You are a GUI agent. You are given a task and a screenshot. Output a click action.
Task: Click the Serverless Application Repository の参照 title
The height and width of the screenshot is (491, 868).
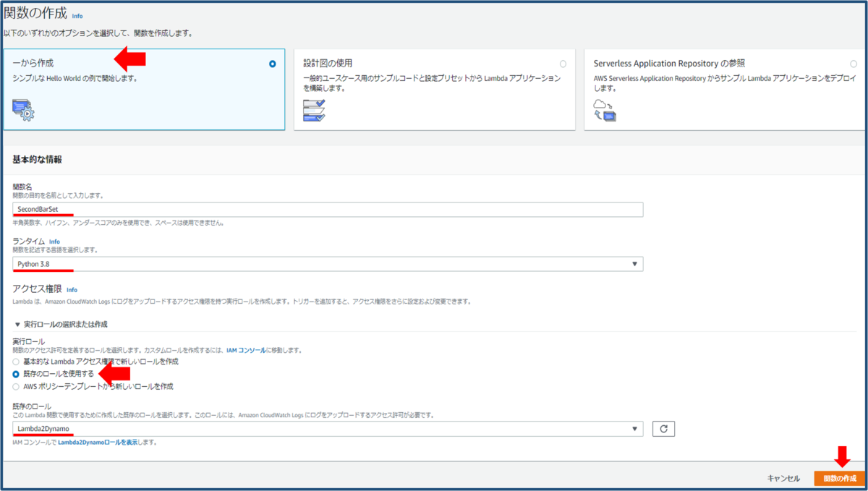pos(669,64)
